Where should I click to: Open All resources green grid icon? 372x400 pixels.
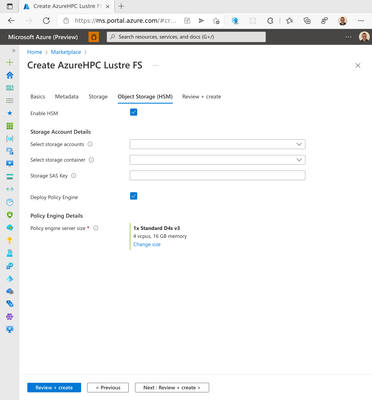tap(10, 126)
